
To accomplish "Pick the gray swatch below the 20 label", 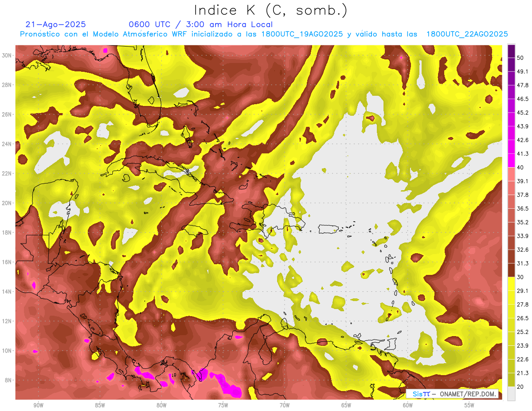I will click(x=511, y=394).
